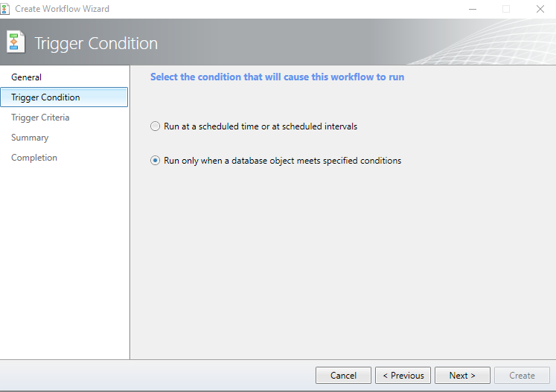Open the Completion step in sidebar
Image resolution: width=556 pixels, height=392 pixels.
(x=34, y=158)
